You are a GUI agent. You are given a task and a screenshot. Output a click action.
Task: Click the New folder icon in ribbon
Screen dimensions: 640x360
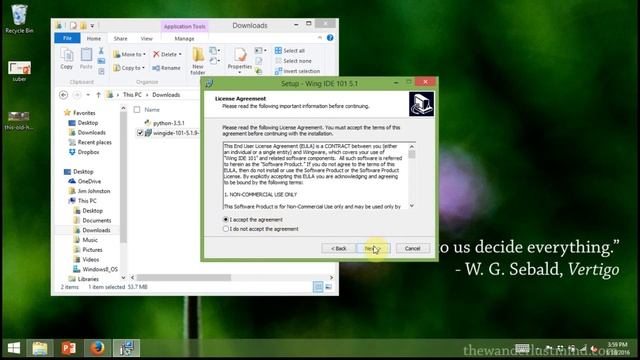(198, 60)
